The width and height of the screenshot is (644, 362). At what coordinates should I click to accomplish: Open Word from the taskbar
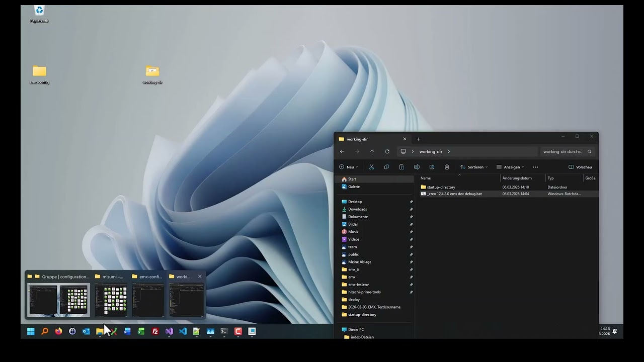pos(127,331)
